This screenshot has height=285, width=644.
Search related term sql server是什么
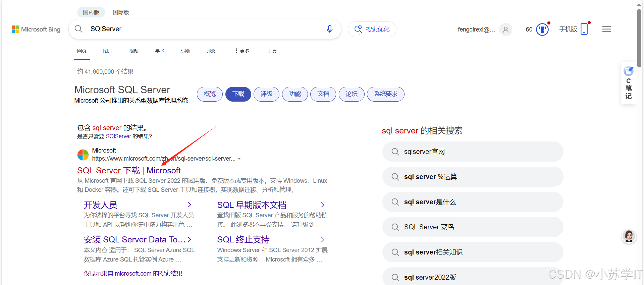click(473, 202)
